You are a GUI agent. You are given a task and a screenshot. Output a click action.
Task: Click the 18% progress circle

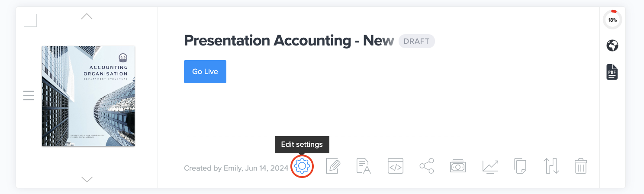click(612, 20)
